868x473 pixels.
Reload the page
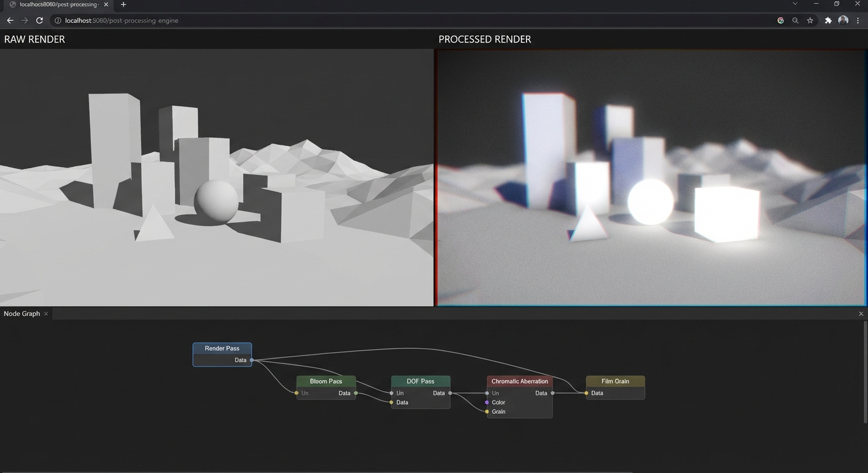pos(39,20)
